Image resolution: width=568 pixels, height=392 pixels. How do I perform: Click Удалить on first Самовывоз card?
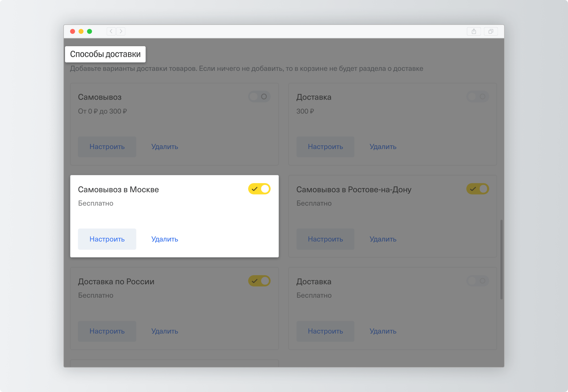click(x=165, y=147)
